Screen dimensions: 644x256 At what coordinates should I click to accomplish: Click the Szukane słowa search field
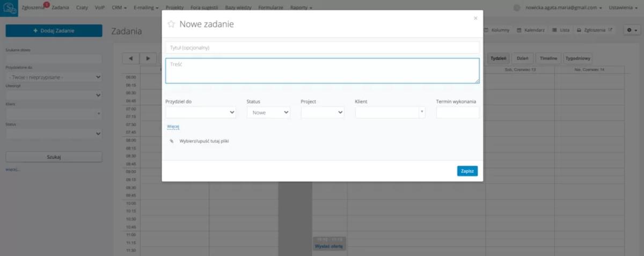tap(54, 58)
